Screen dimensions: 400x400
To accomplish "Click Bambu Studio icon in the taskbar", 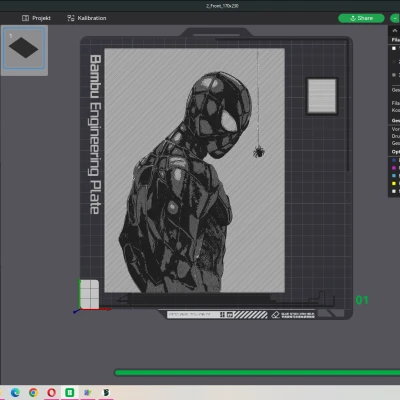I will [70, 393].
